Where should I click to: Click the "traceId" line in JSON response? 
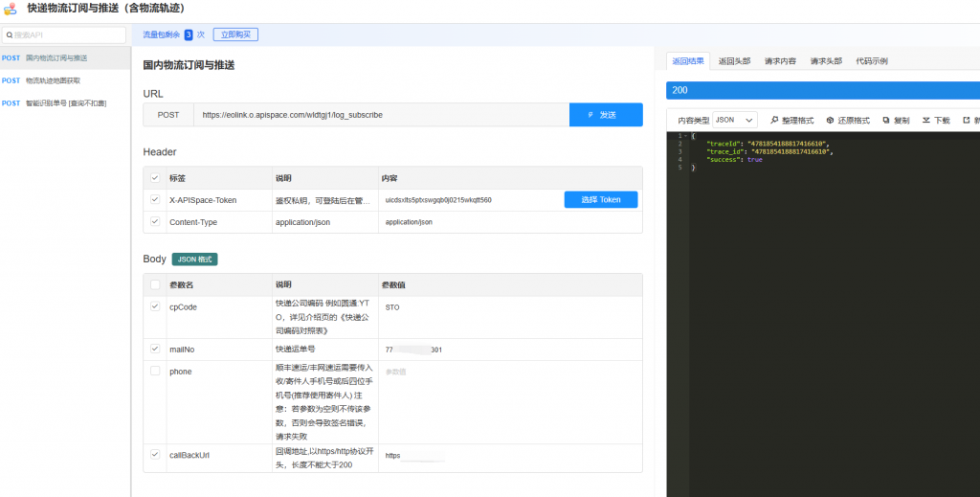pyautogui.click(x=768, y=144)
